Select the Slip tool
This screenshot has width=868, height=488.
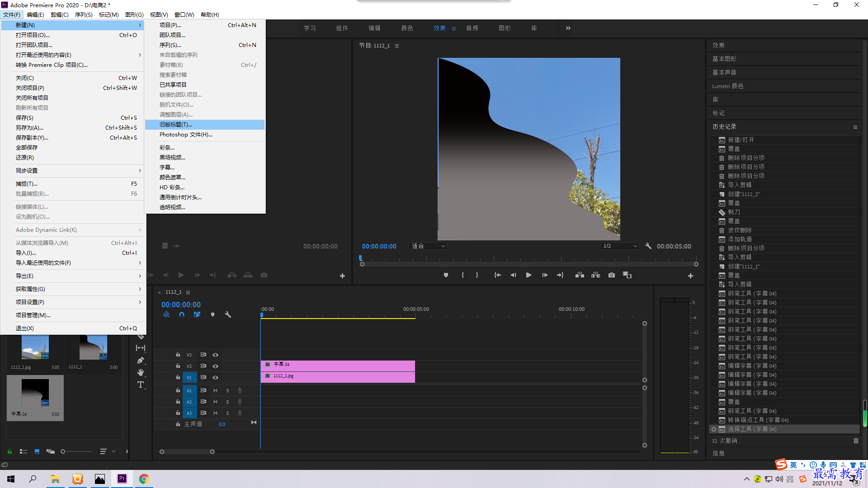pyautogui.click(x=141, y=348)
